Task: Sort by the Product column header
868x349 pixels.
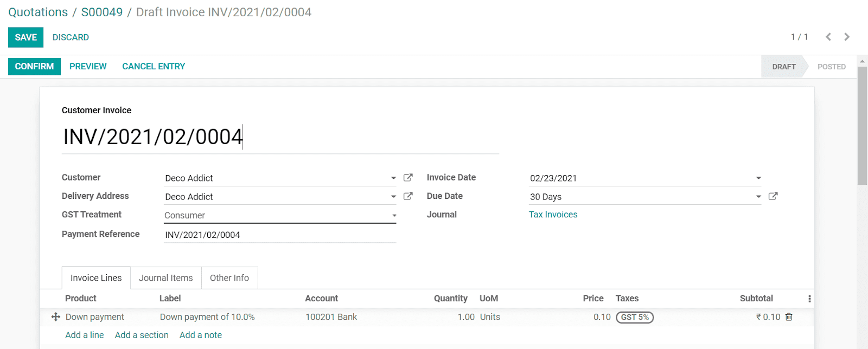Action: coord(81,299)
